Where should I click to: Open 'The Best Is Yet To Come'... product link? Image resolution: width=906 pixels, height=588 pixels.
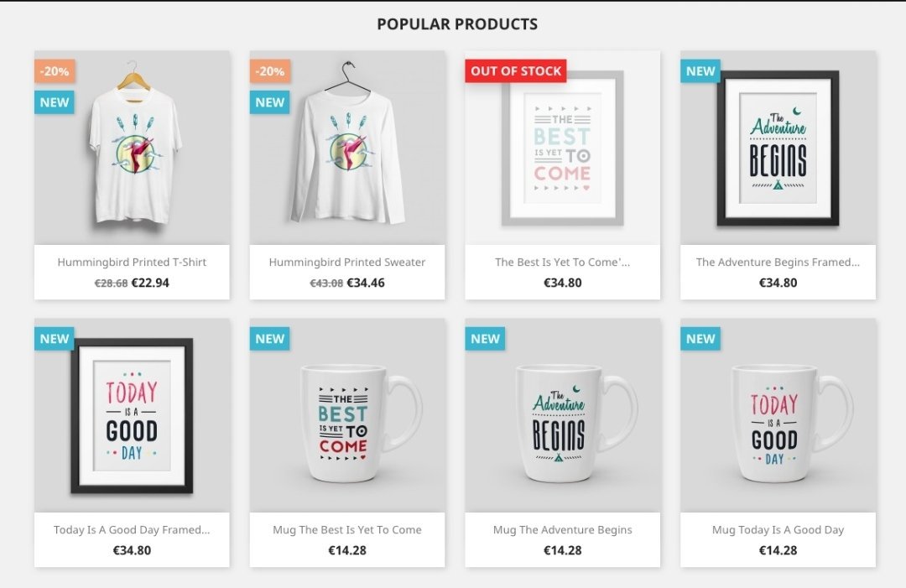(562, 263)
